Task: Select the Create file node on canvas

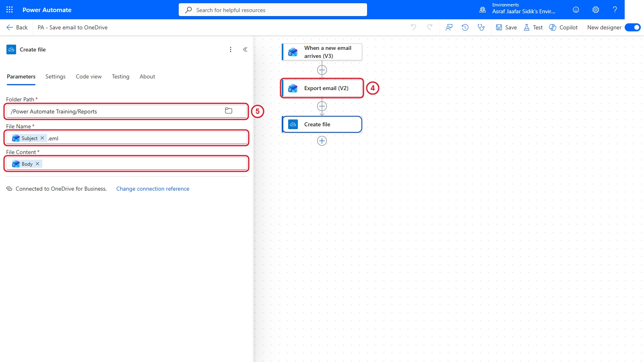Action: (322, 124)
